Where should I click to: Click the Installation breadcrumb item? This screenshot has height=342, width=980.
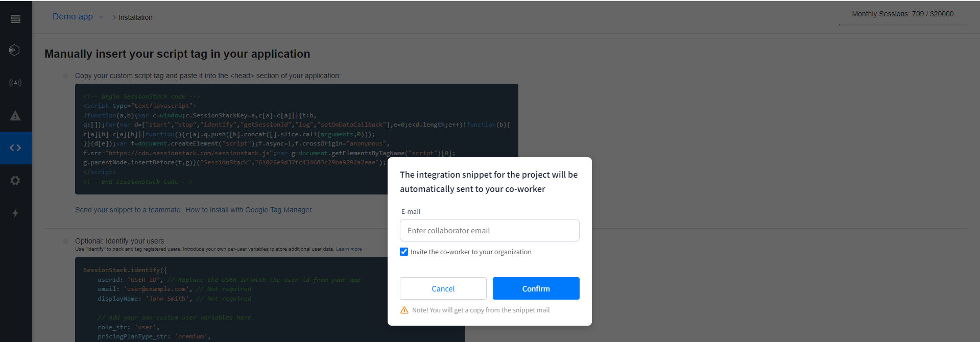coord(135,17)
